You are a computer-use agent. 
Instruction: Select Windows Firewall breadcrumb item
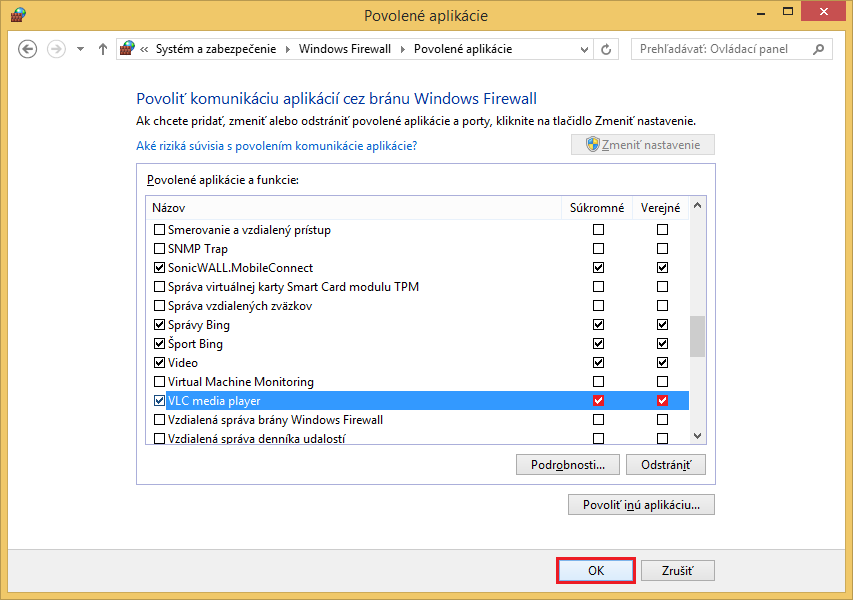[x=344, y=49]
